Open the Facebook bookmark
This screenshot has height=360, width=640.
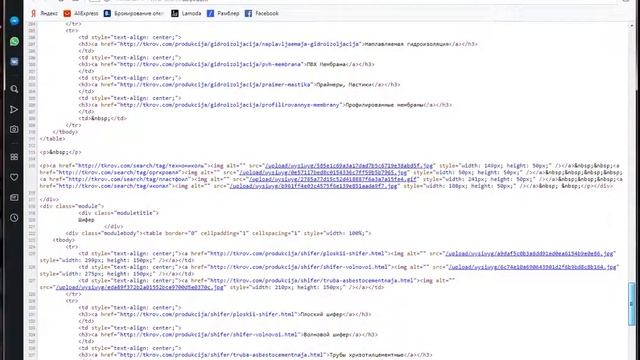click(x=262, y=13)
